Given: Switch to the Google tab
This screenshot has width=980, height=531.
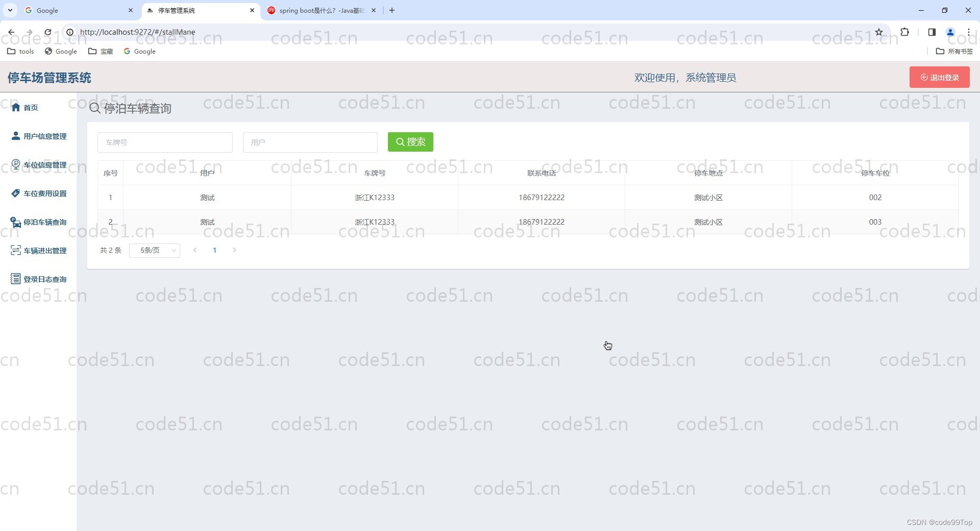Looking at the screenshot, I should 79,10.
